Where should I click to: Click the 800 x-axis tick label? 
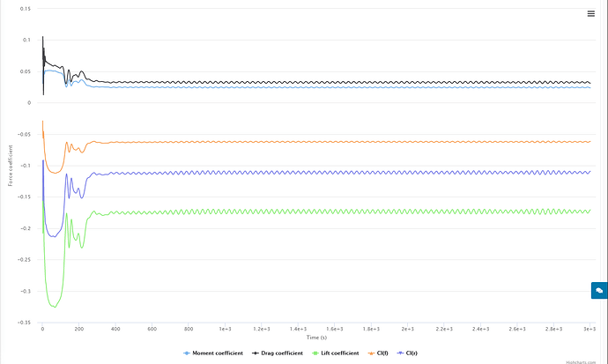(x=189, y=329)
